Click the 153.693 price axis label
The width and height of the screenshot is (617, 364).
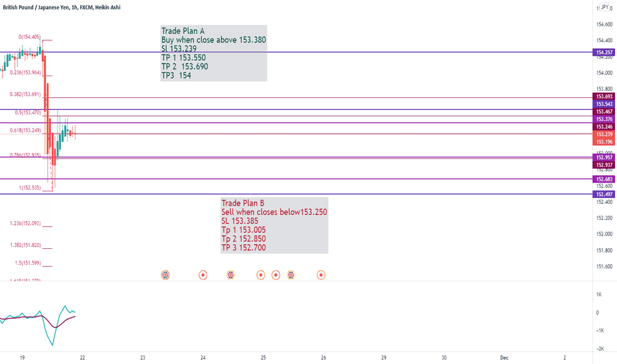click(604, 97)
